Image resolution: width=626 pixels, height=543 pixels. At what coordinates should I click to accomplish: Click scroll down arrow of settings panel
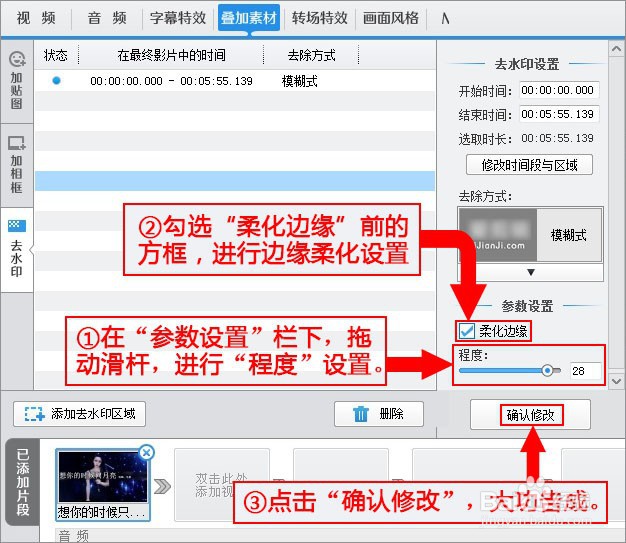tap(616, 381)
